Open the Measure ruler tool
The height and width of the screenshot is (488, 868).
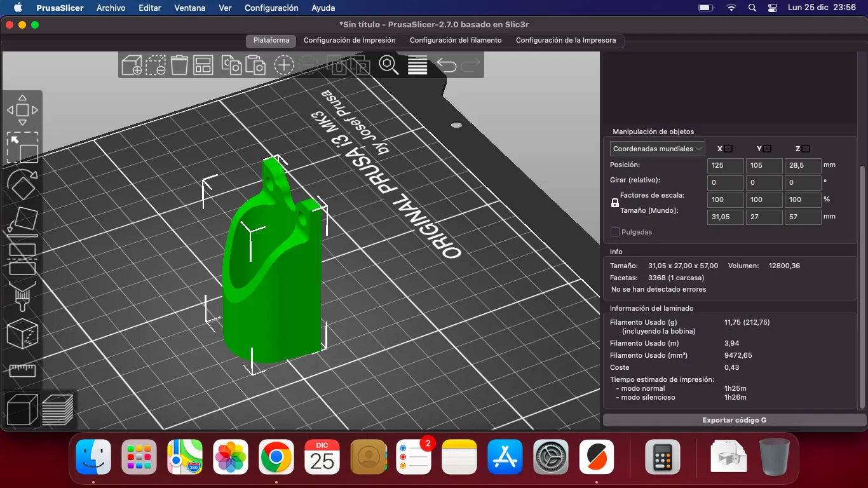22,370
